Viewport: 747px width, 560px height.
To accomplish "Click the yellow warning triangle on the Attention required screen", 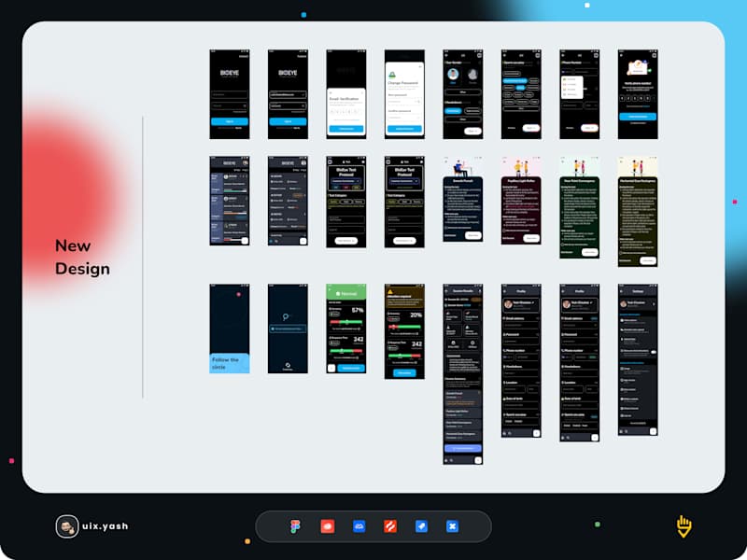I will pyautogui.click(x=390, y=291).
